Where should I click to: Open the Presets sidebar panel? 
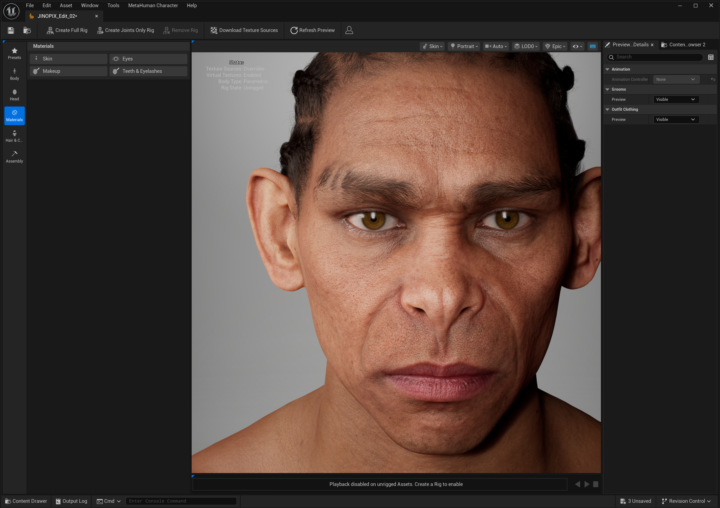(x=14, y=53)
